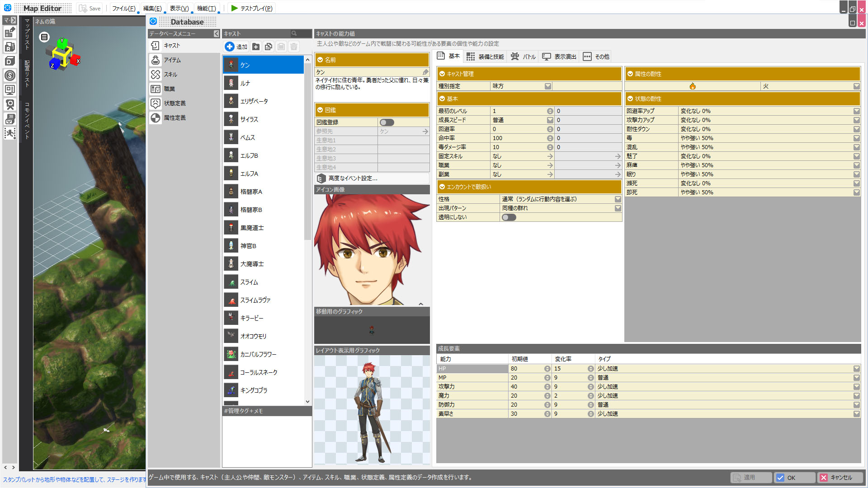
Task: Open 高度なイベント設定 settings
Action: [x=353, y=178]
